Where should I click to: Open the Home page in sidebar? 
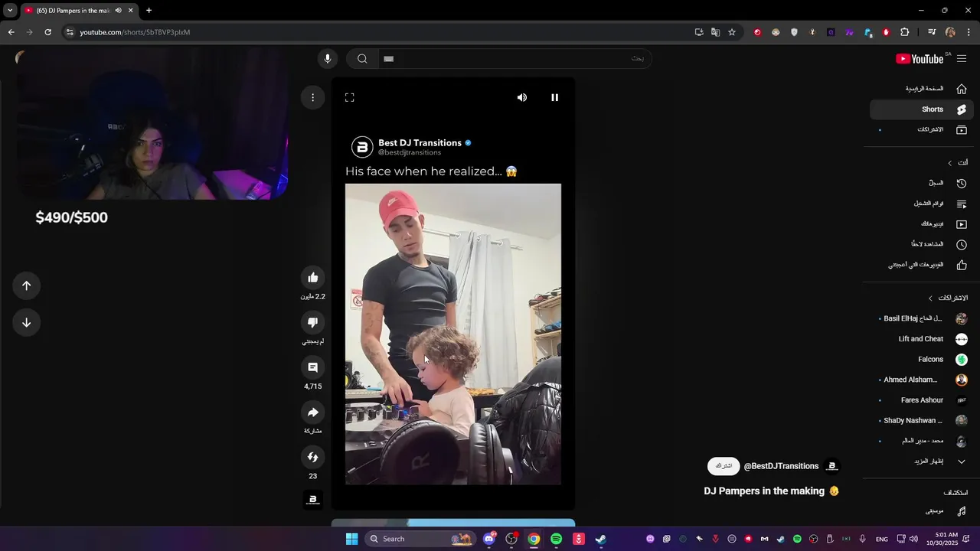[923, 89]
